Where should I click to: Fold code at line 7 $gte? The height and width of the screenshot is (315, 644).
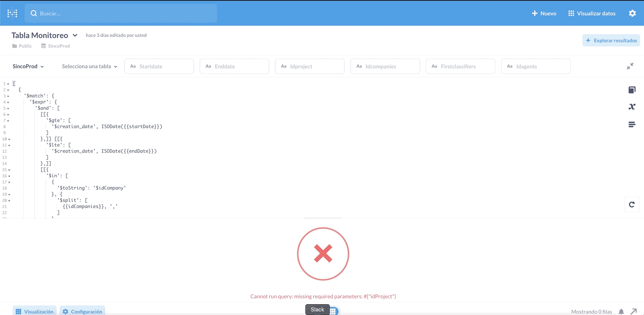coord(8,121)
